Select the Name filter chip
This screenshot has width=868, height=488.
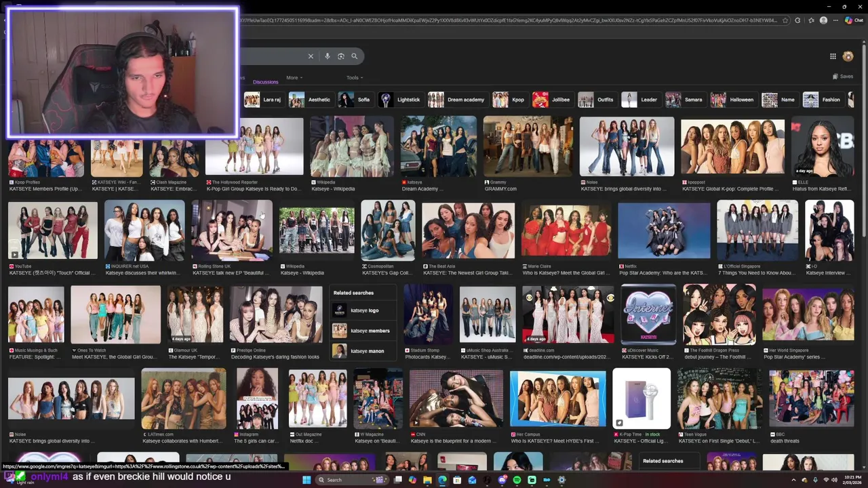[779, 100]
